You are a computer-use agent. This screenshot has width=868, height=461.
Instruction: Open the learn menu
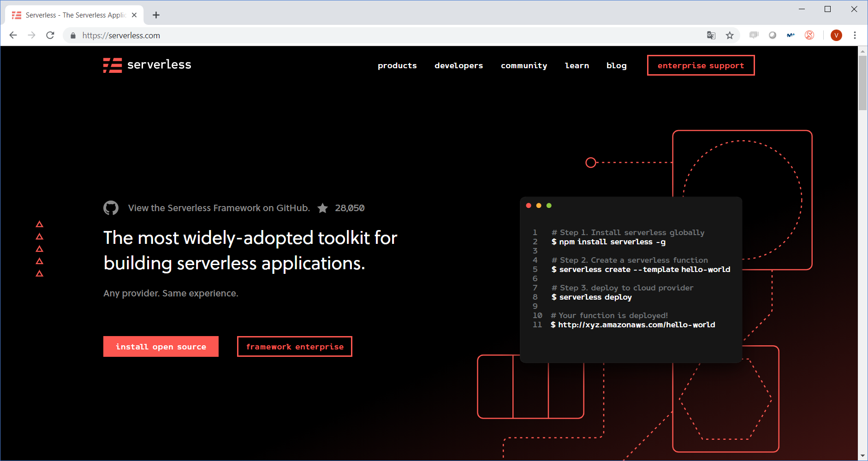577,65
